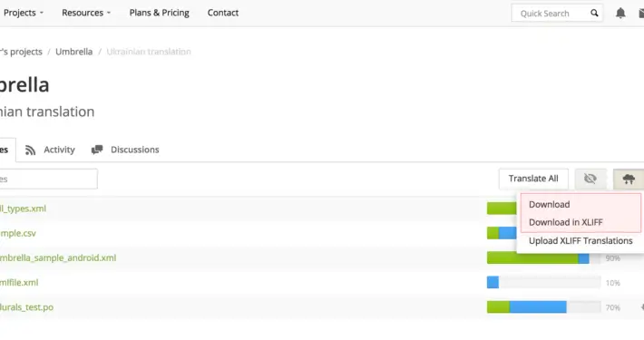Click the 10% progress bar
This screenshot has width=644, height=340.
[543, 283]
